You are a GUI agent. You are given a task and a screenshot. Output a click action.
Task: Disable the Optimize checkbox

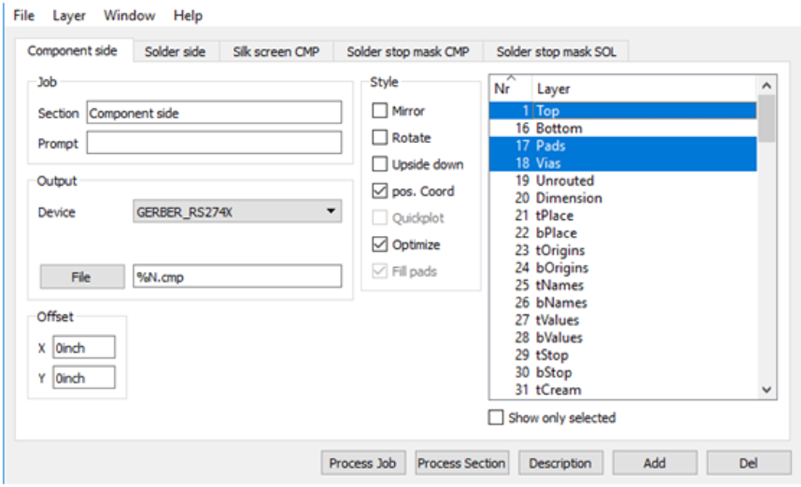click(380, 244)
